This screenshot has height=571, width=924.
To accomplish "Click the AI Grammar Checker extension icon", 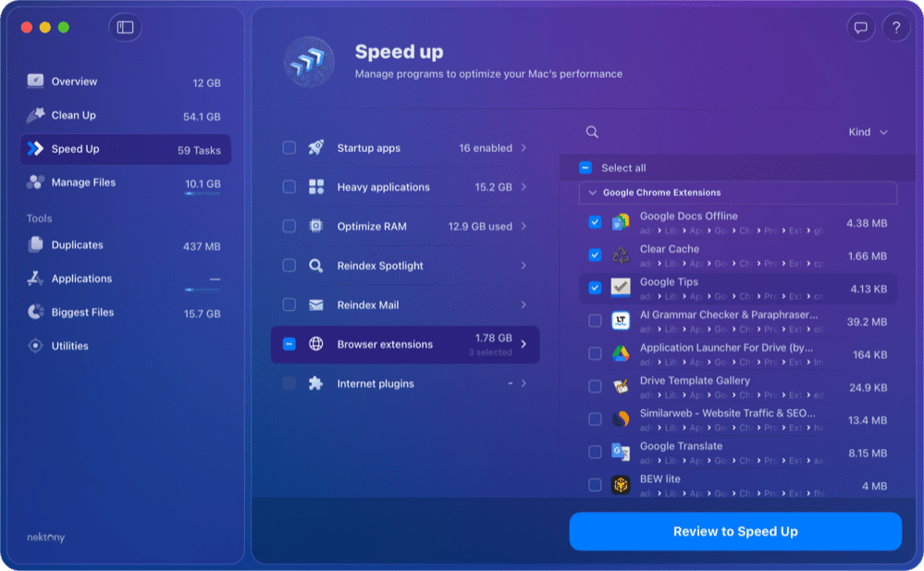I will pyautogui.click(x=621, y=321).
